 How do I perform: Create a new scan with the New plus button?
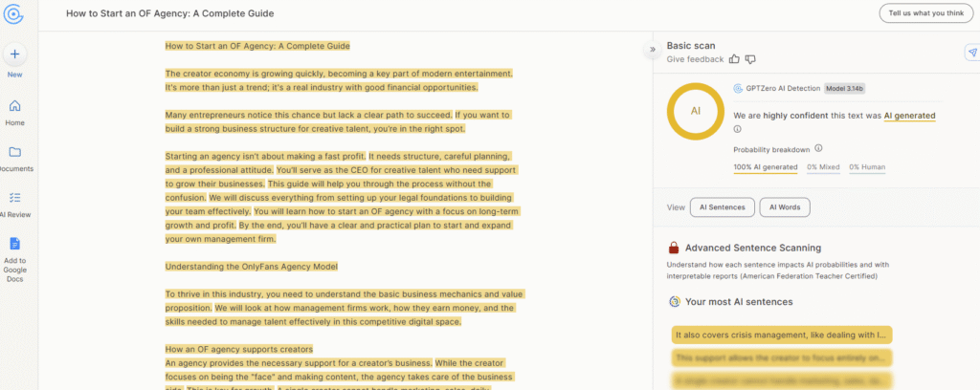coord(15,54)
